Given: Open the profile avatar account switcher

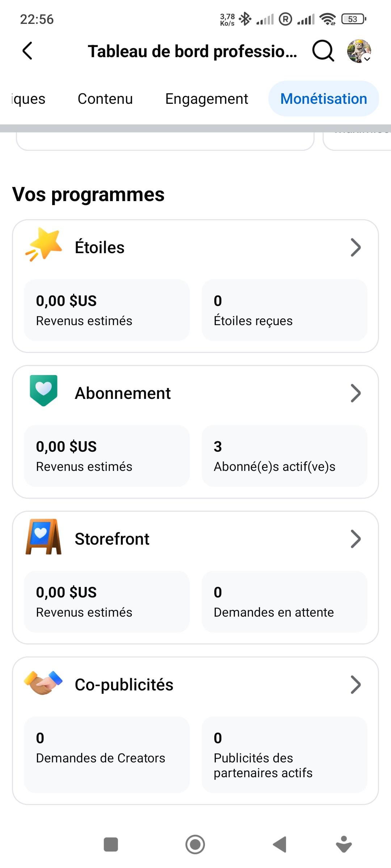Looking at the screenshot, I should coord(359,51).
